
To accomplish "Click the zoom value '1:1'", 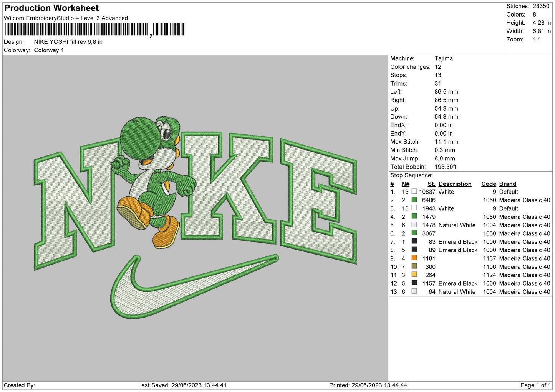I will (x=537, y=40).
